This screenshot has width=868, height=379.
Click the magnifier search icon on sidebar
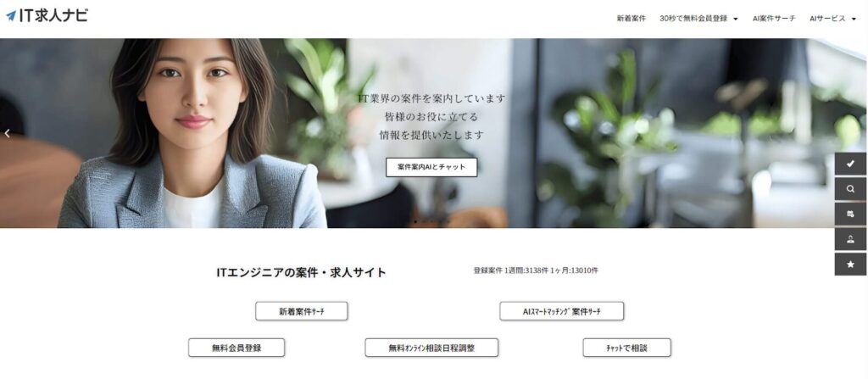[x=850, y=188]
